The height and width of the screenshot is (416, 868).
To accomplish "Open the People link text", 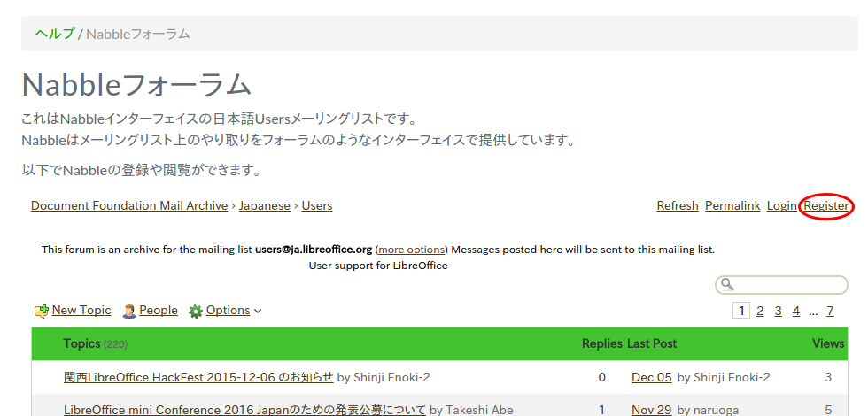I will [159, 311].
